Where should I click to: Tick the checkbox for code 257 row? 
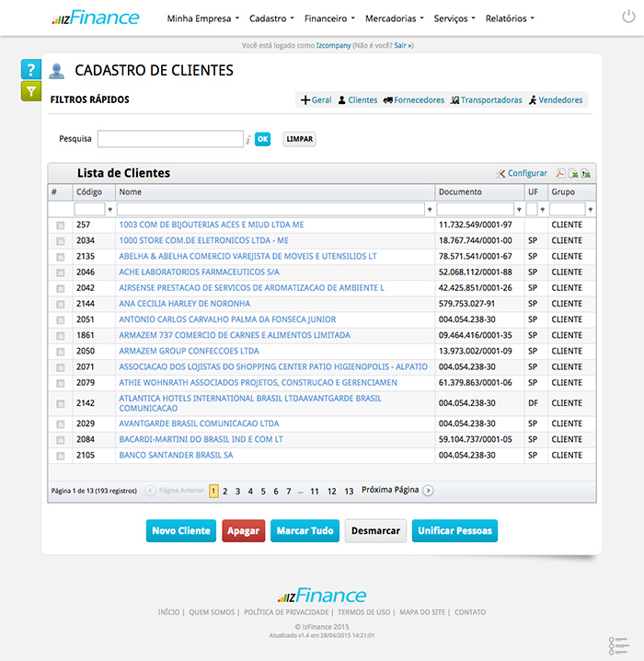pyautogui.click(x=61, y=226)
